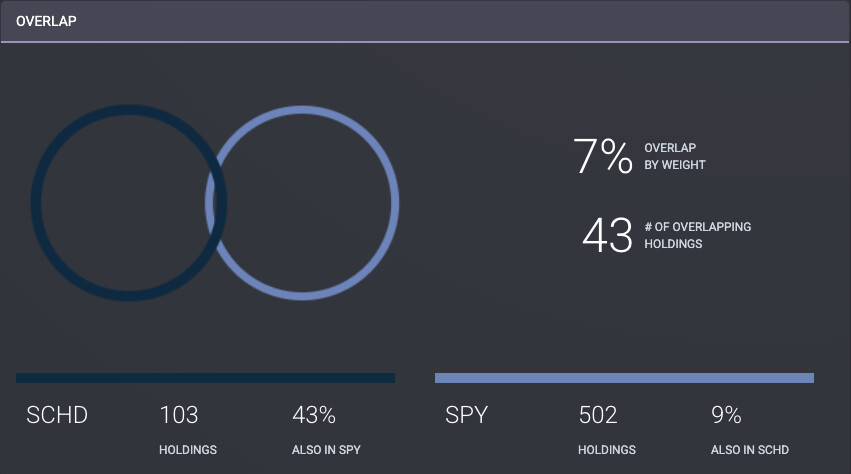The image size is (851, 474).
Task: Click the 43 overlapping holdings number
Action: (607, 235)
